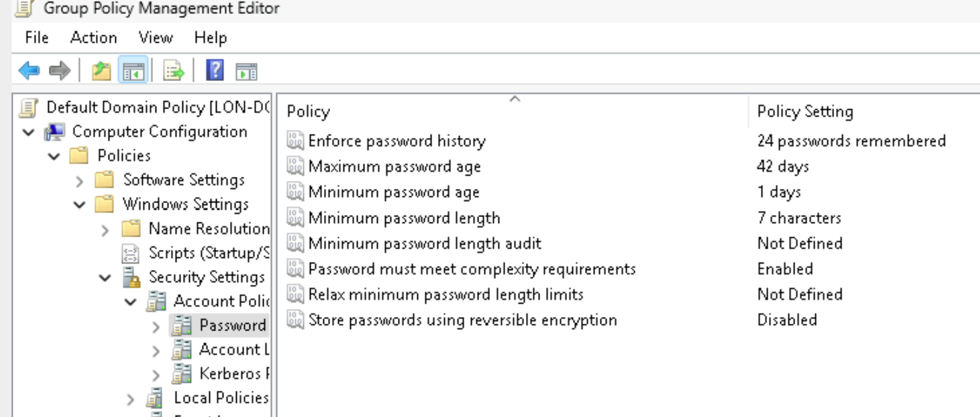This screenshot has width=980, height=417.
Task: Sort by the Policy column header
Action: pyautogui.click(x=308, y=112)
